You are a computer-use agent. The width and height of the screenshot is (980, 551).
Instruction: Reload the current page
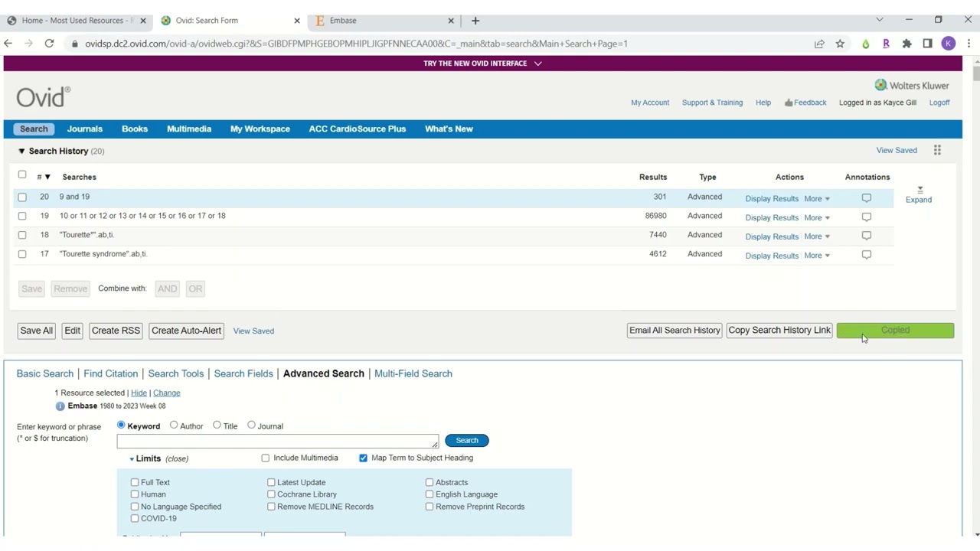[49, 44]
